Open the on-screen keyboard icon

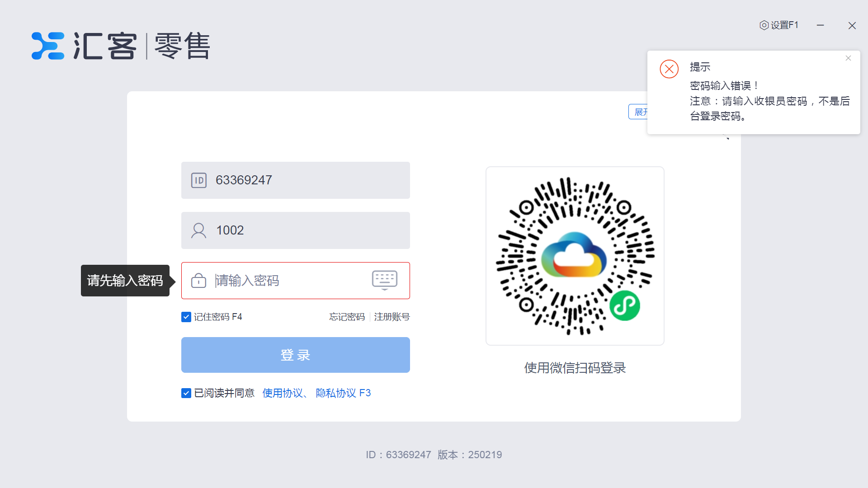coord(385,281)
